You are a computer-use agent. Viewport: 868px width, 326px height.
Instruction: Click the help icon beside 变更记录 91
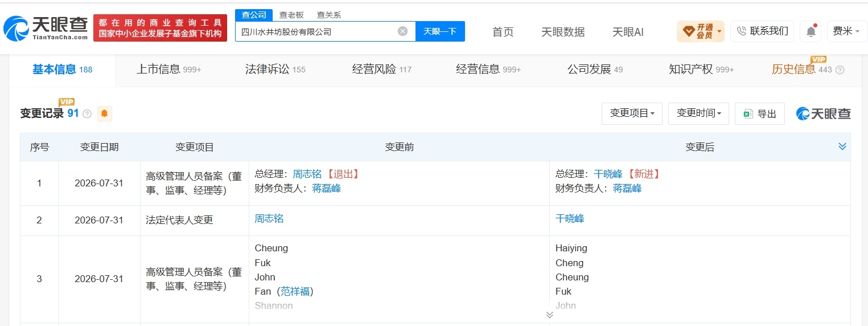(x=87, y=114)
